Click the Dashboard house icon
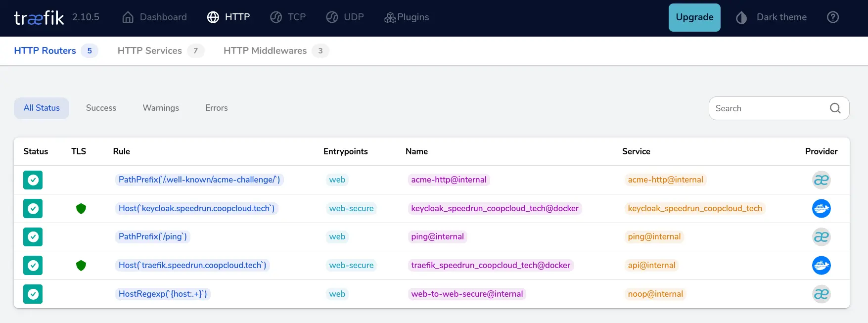 128,17
